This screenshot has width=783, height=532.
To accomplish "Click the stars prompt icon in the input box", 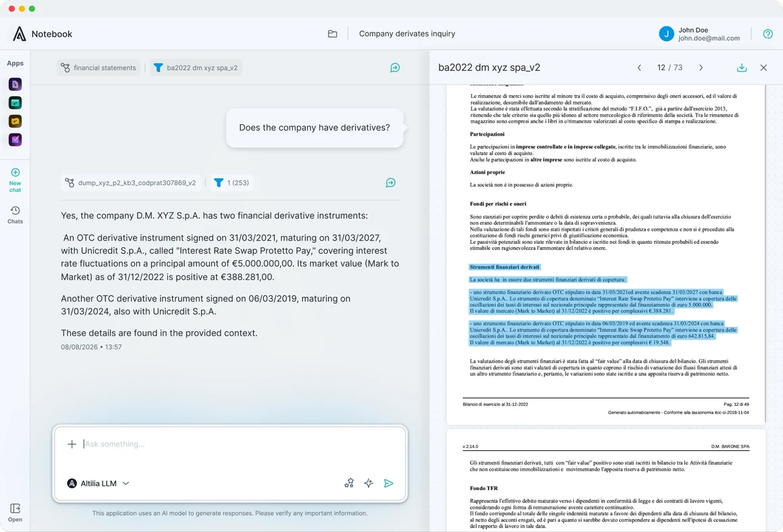I will [349, 483].
